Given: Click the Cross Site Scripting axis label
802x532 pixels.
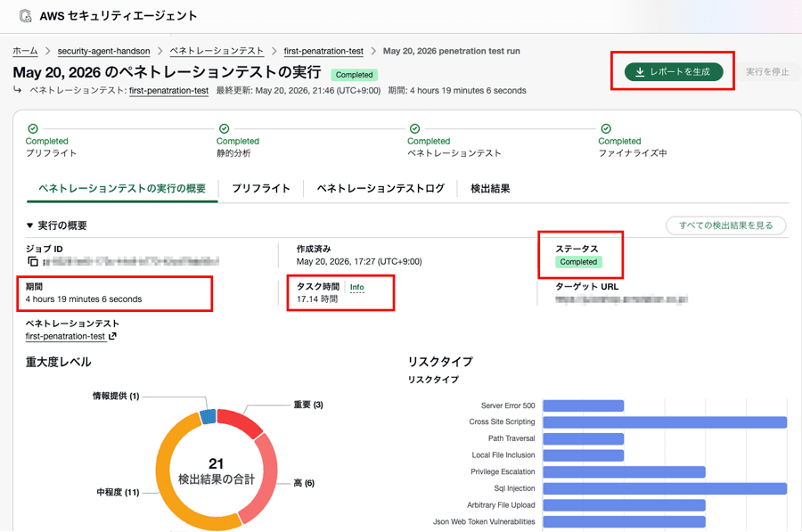Looking at the screenshot, I should click(502, 422).
